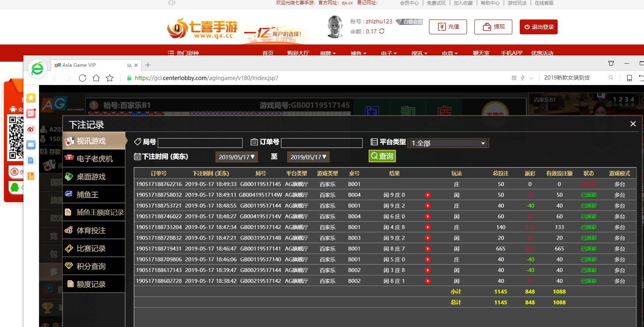Click the lightning speed-mode icon
Viewport: 644px width, 327px height.
pyautogui.click(x=522, y=78)
